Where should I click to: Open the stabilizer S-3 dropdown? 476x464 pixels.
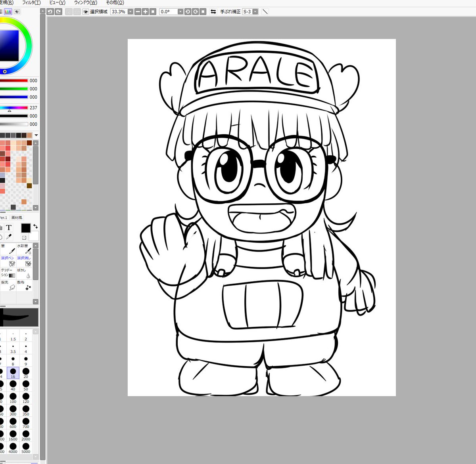point(255,11)
